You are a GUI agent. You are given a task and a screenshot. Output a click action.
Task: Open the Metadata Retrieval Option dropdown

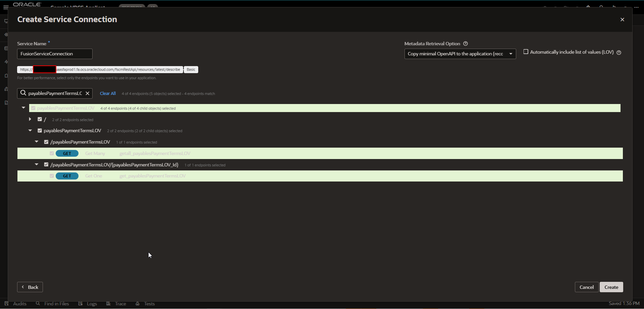coord(460,54)
